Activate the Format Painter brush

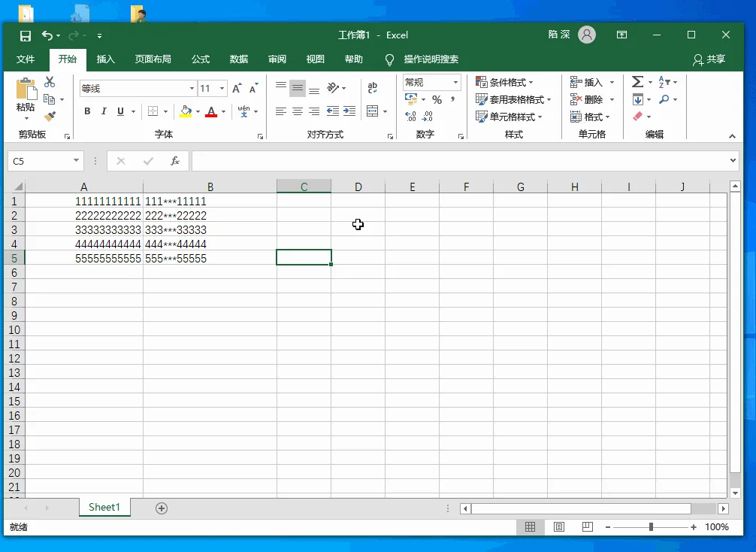pyautogui.click(x=50, y=117)
